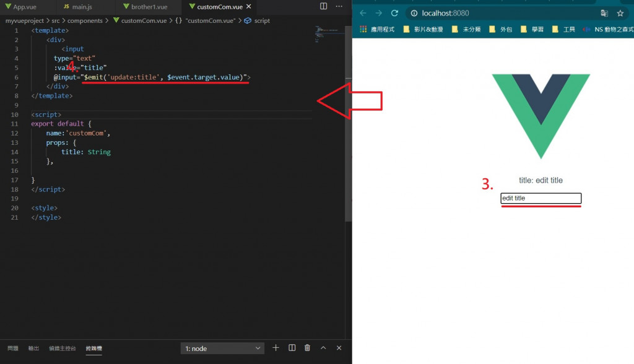Open the Problems panel tab (問題)
This screenshot has width=634, height=364.
tap(13, 349)
